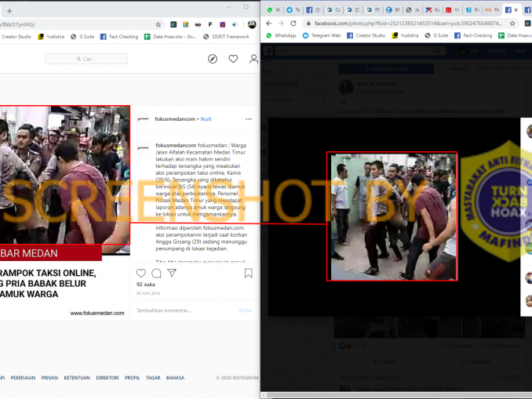
Task: Open Creator Studio bookmark in right window
Action: [366, 35]
